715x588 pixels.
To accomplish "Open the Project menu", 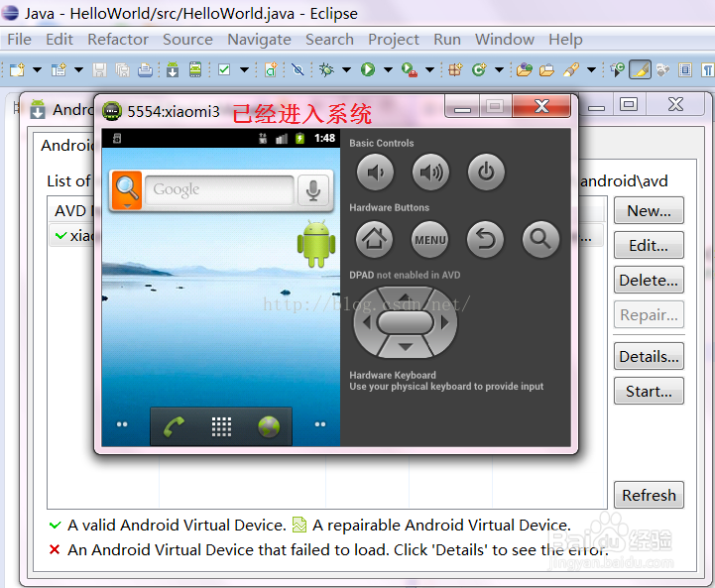I will 394,40.
